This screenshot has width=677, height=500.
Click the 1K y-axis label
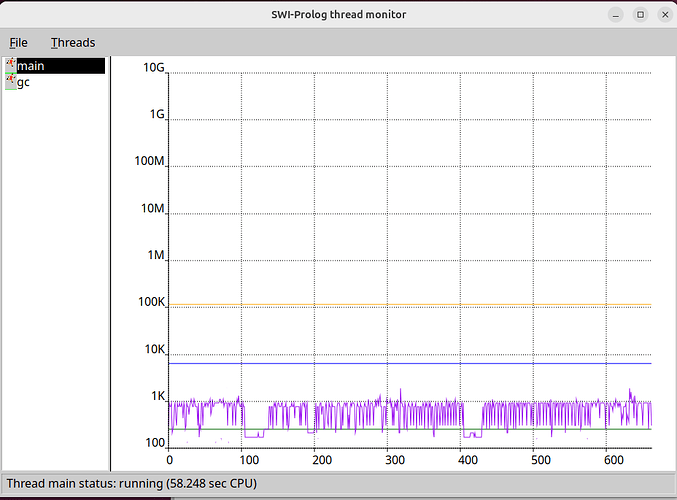[158, 396]
